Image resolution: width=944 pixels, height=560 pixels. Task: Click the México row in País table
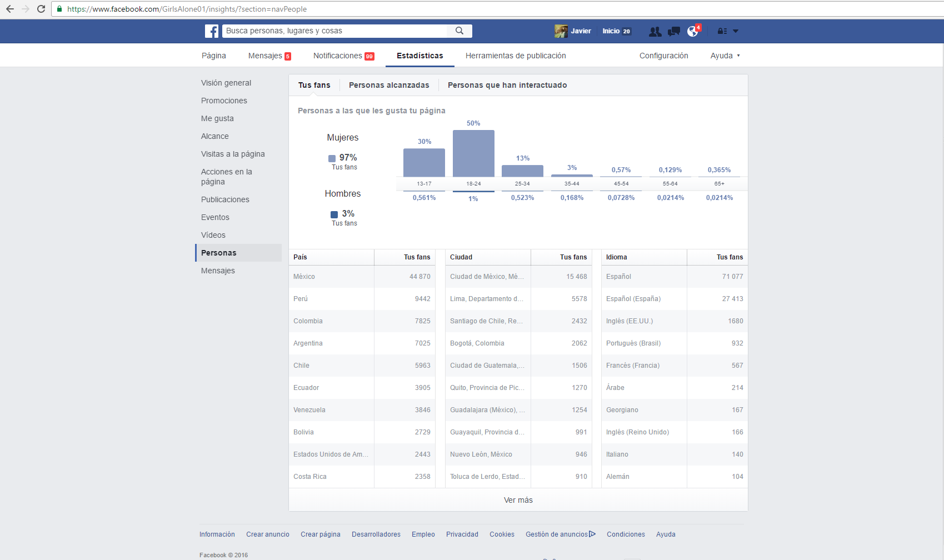tap(362, 277)
